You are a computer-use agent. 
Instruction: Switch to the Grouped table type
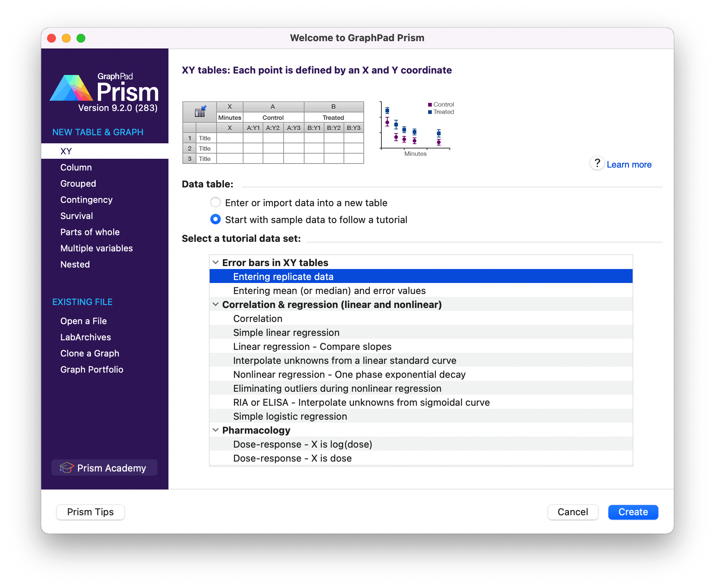tap(78, 183)
